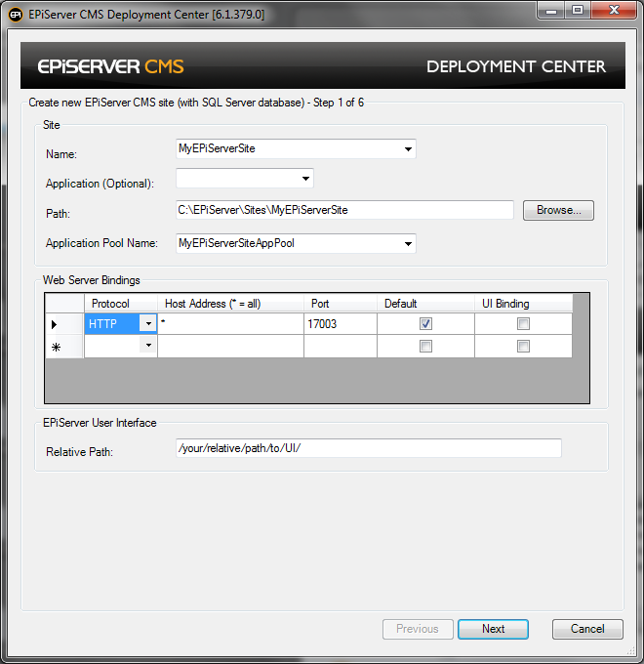This screenshot has width=644, height=664.
Task: Click the Host Address cell with asterisk
Action: (x=230, y=324)
